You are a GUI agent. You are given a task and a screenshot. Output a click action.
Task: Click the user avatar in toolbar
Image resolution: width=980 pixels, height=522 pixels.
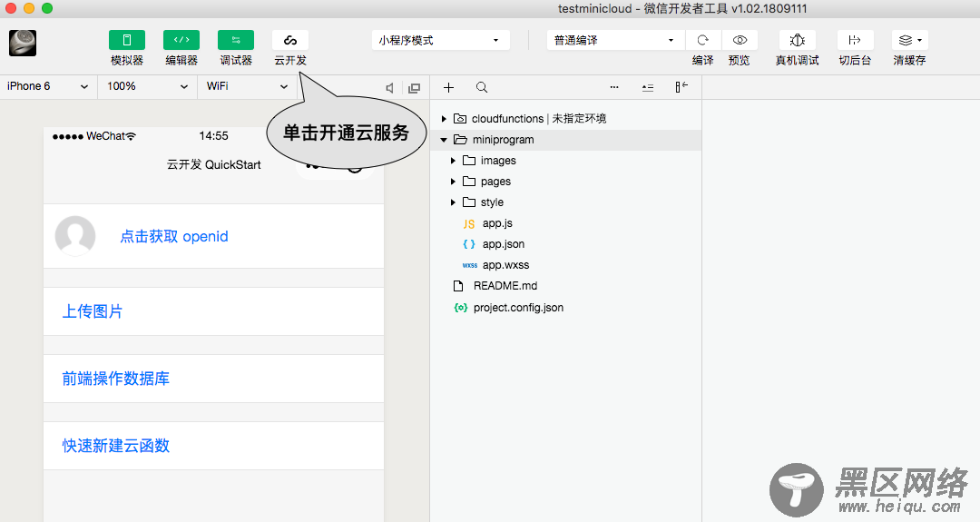[23, 44]
